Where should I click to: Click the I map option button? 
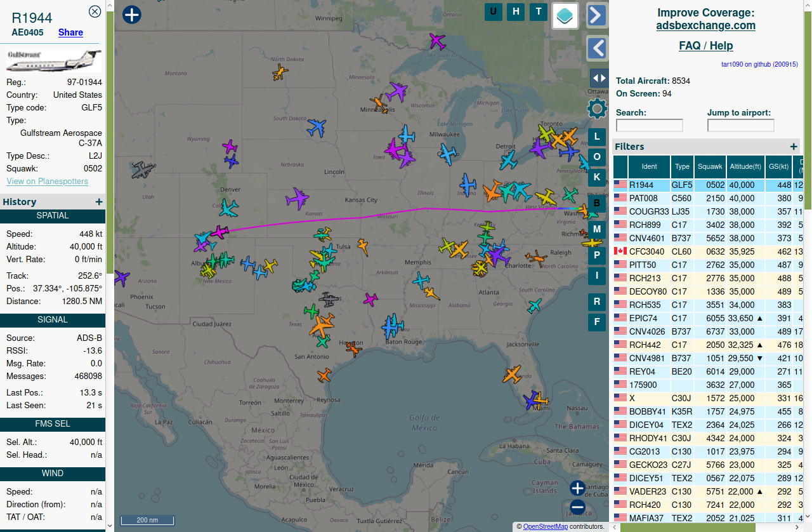597,276
